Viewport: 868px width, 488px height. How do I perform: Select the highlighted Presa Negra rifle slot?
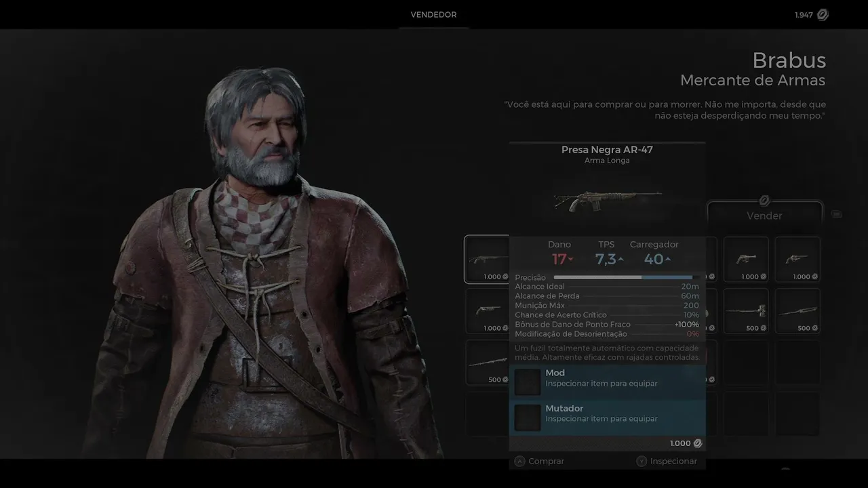487,260
